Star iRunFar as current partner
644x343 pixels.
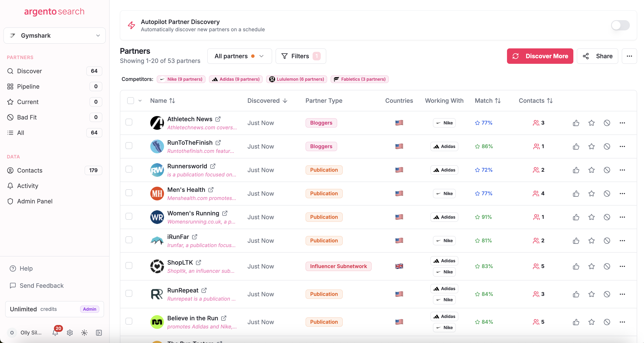592,240
